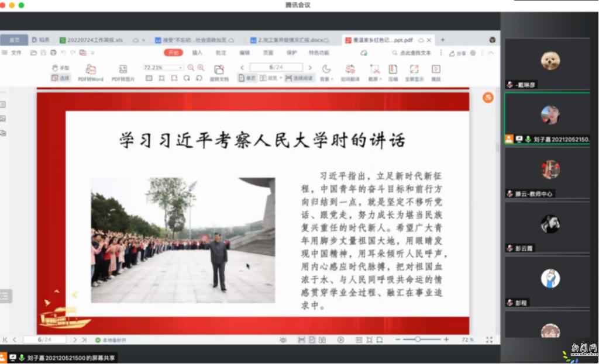Select participant 滕云-教师中心 in Tencent Meeting

coord(548,173)
